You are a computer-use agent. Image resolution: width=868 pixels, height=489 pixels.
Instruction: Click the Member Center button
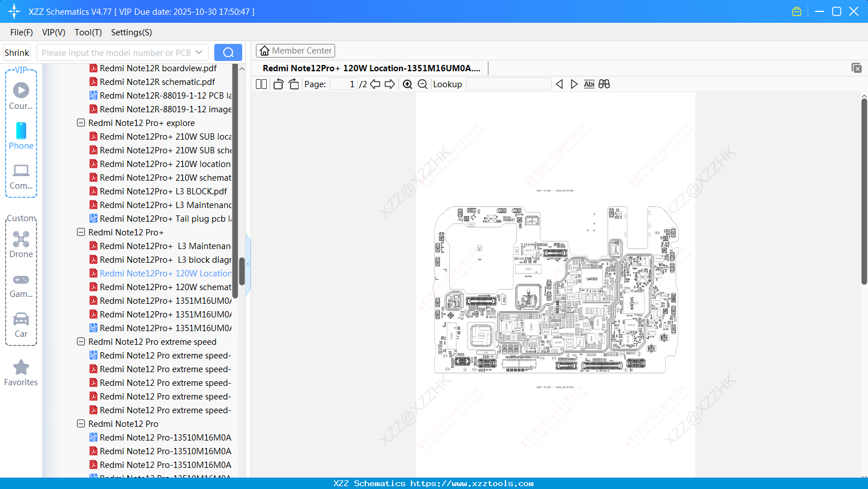pos(295,50)
